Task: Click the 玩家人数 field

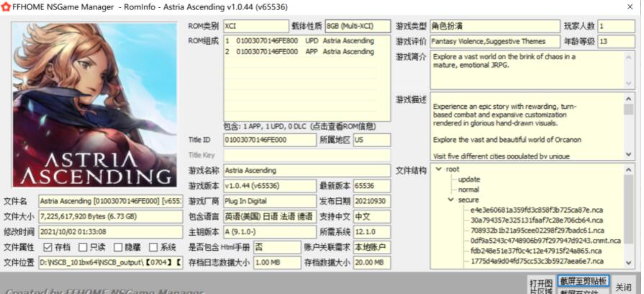Action: (616, 26)
